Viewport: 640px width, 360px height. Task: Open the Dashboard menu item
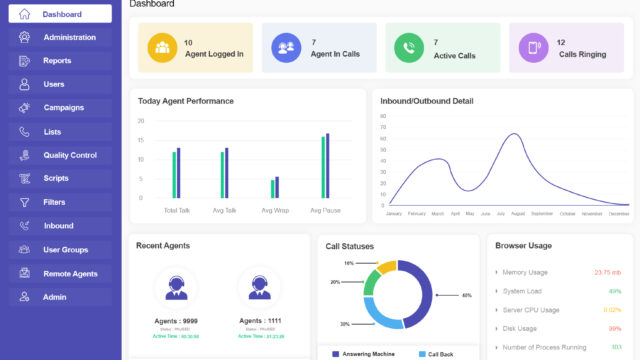60,14
